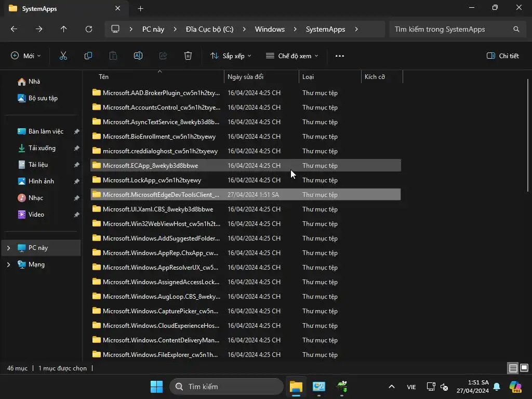This screenshot has width=532, height=399.
Task: Switch to large thumbnails view icon in status bar
Action: 524,368
